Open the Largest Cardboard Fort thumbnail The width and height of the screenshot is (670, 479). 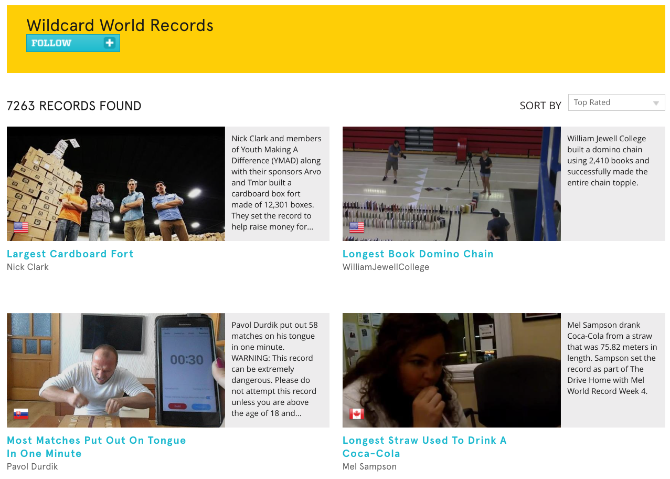(116, 184)
